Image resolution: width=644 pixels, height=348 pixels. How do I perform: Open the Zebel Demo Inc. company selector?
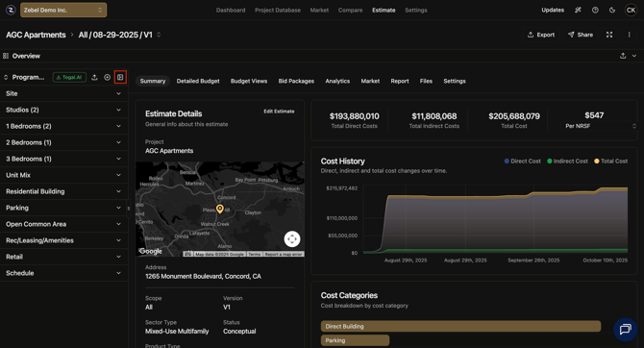(63, 10)
